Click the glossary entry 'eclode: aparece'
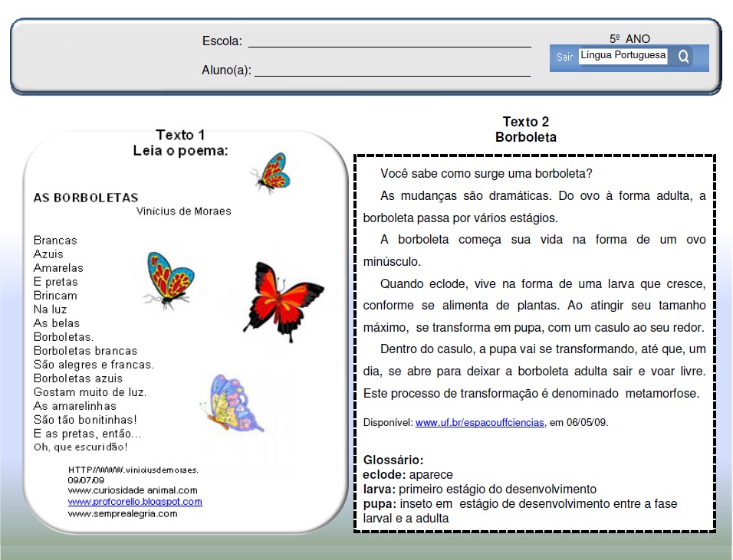The width and height of the screenshot is (733, 560). (408, 474)
